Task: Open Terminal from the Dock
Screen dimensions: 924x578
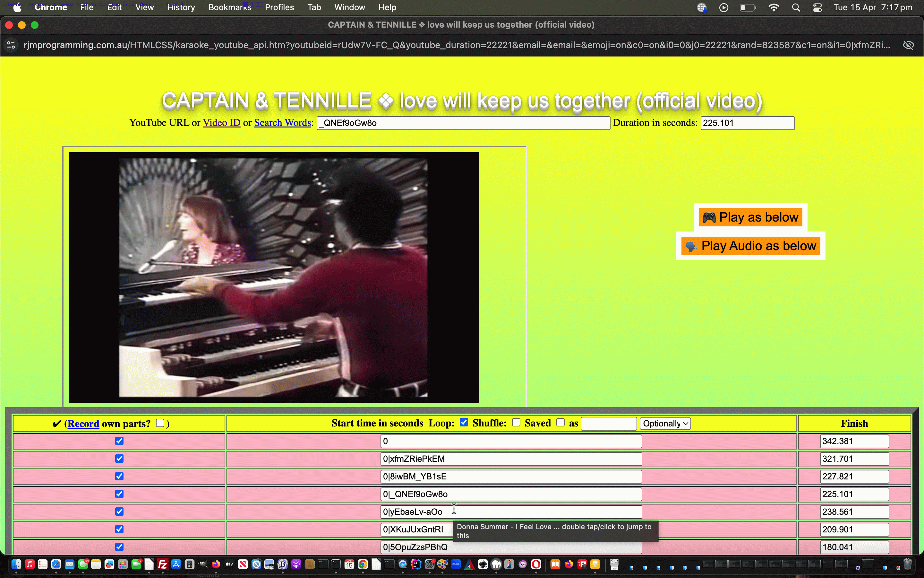Action: tap(336, 564)
